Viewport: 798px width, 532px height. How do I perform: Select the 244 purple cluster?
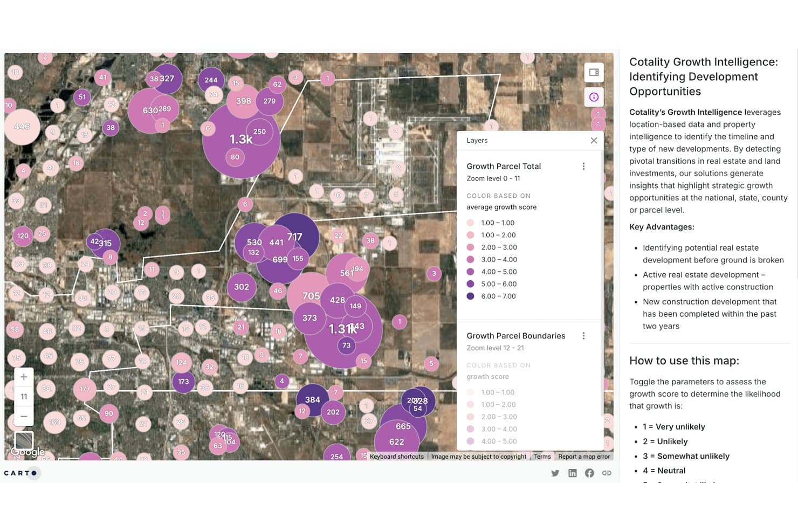(211, 80)
